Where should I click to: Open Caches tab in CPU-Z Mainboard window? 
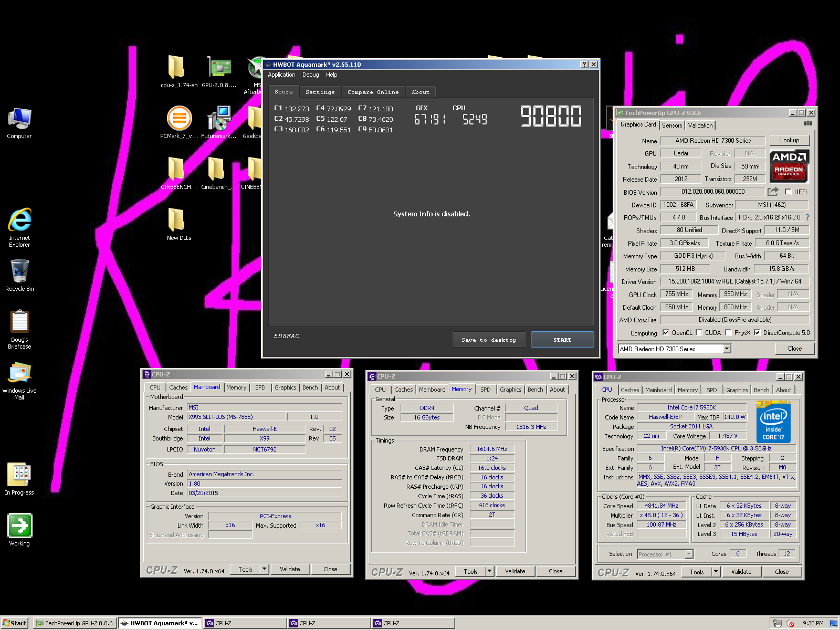(178, 387)
